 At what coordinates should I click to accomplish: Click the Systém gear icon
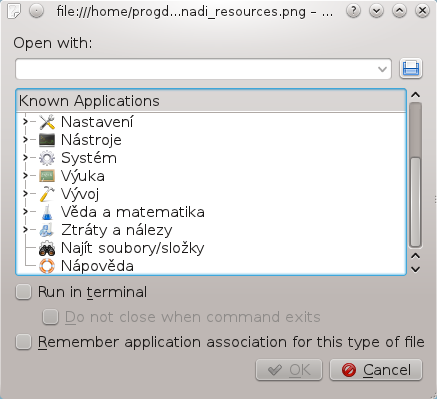[x=47, y=158]
